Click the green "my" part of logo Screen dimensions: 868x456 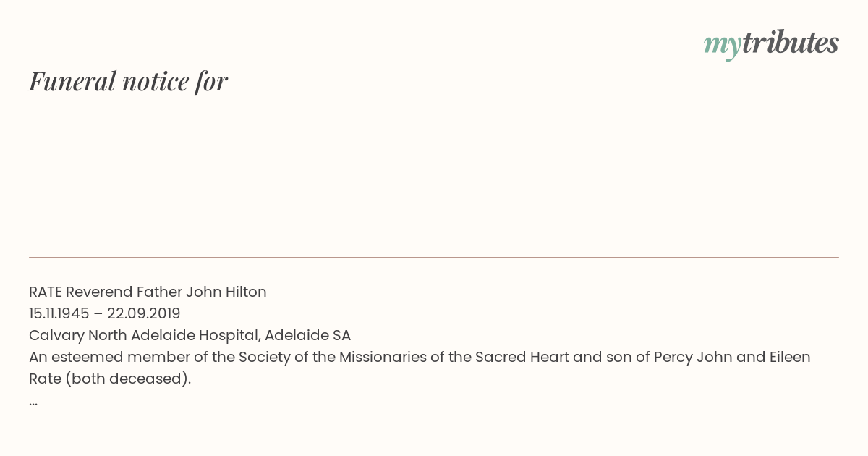click(x=722, y=46)
